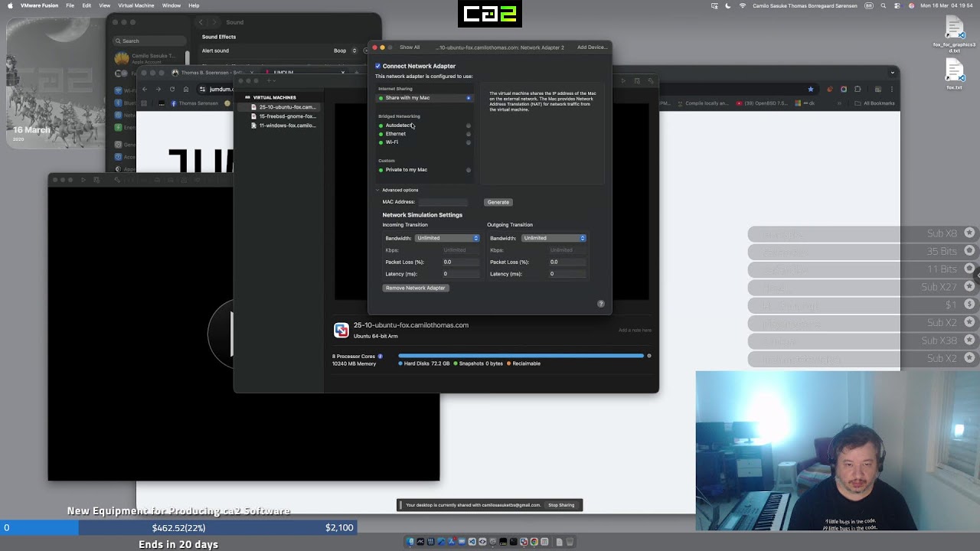980x551 pixels.
Task: Open the Compile locally bookmark
Action: tap(704, 103)
